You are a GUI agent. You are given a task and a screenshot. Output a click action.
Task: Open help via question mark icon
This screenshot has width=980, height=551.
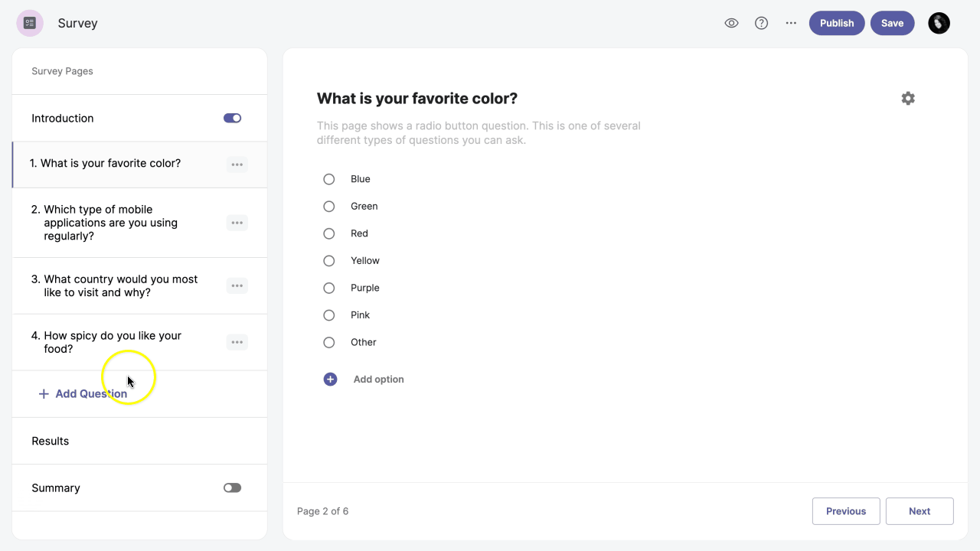[x=761, y=23]
